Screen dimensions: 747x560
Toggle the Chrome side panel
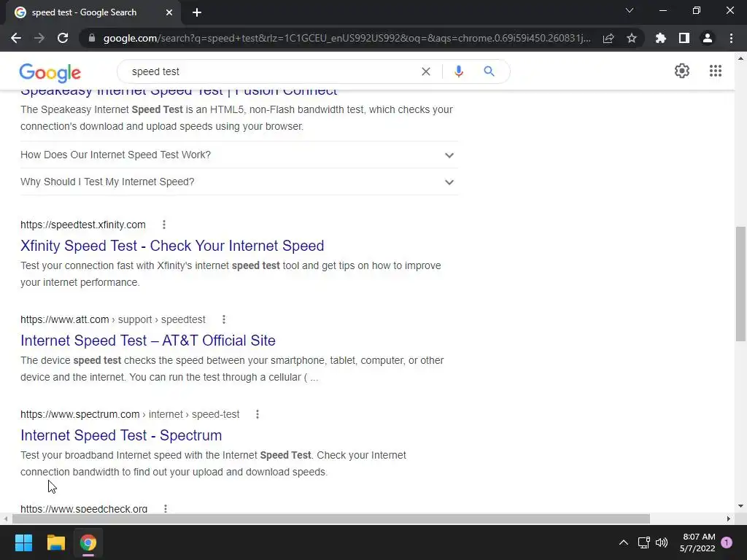click(684, 38)
